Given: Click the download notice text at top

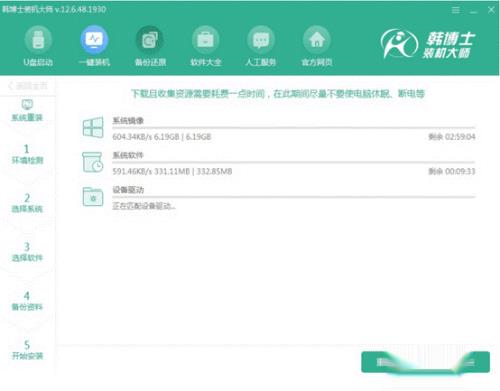Looking at the screenshot, I should (278, 94).
